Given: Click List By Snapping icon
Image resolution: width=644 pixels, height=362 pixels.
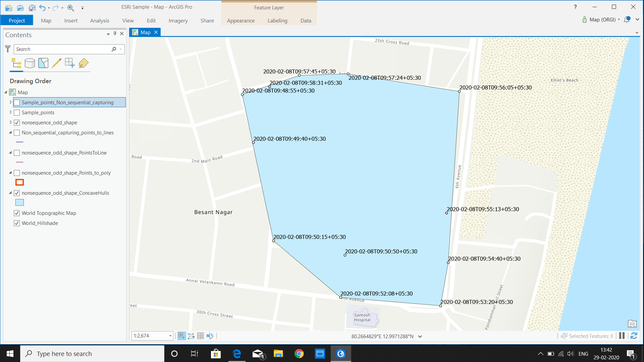Looking at the screenshot, I should [70, 63].
